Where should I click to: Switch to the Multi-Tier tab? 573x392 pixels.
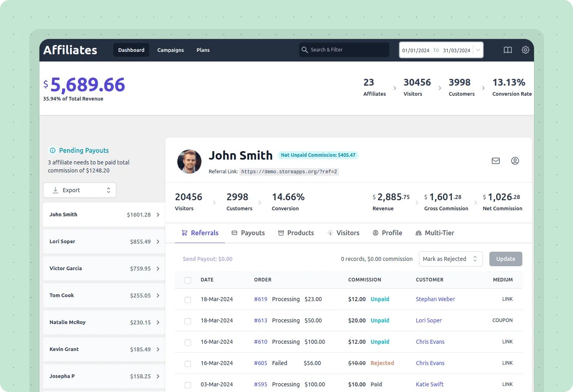click(x=435, y=233)
